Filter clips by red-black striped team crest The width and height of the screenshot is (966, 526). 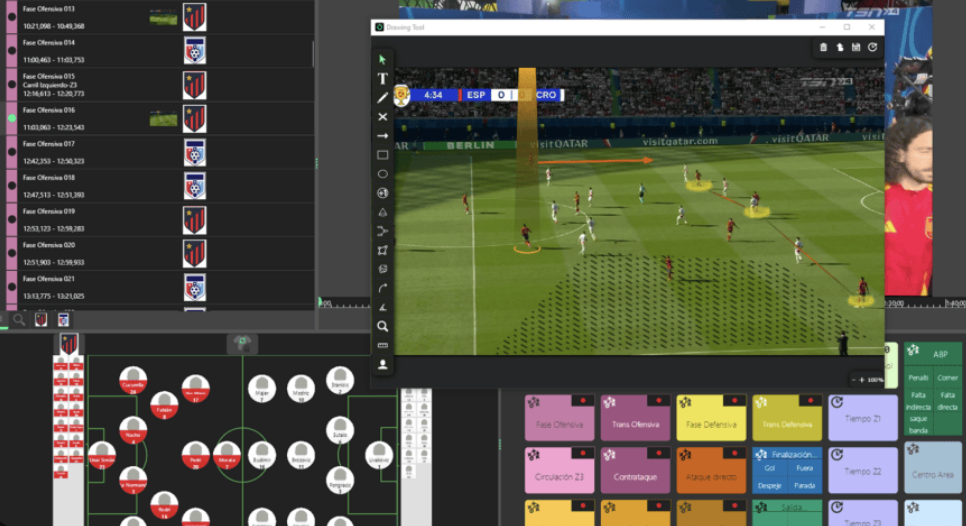(x=41, y=320)
